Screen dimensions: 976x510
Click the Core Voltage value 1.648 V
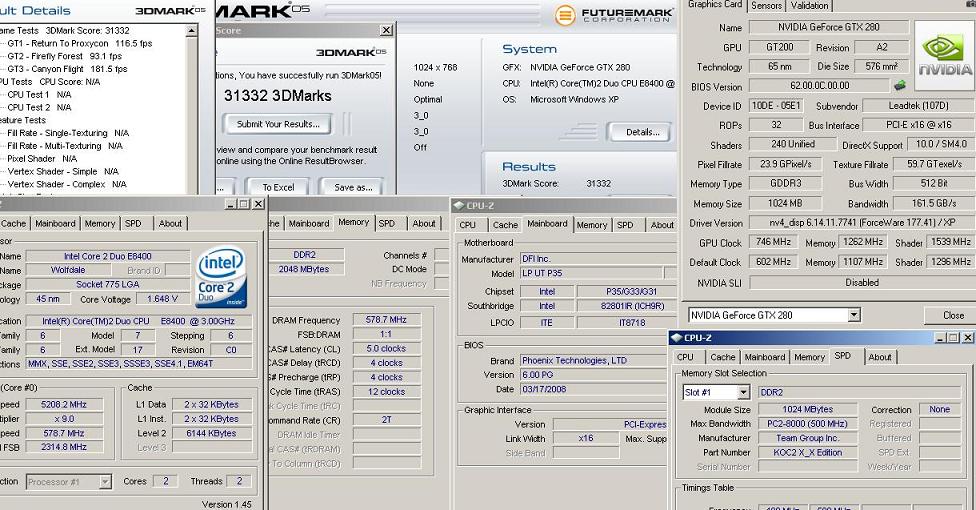click(162, 299)
